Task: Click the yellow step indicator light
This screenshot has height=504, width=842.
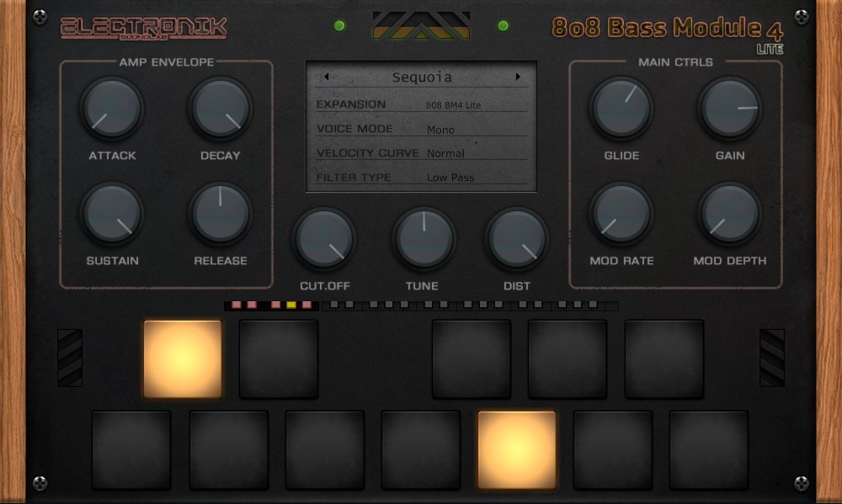Action: 290,305
